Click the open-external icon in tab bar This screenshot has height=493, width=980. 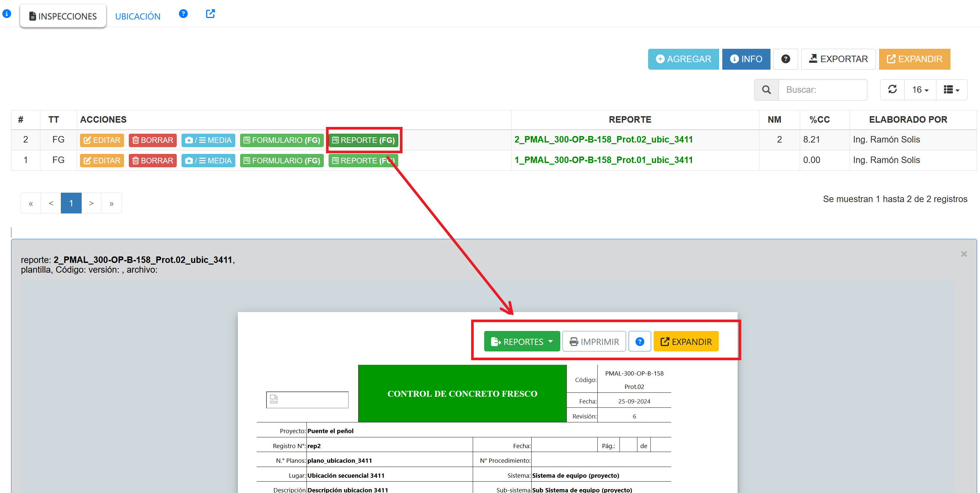click(x=211, y=14)
